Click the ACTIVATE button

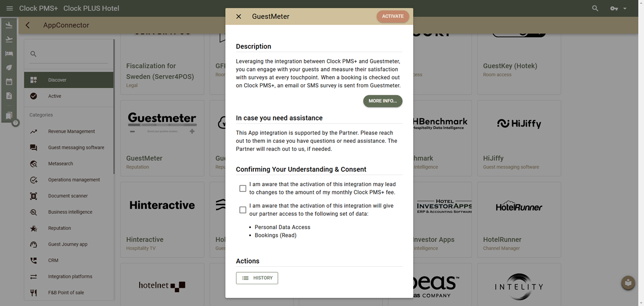(x=393, y=16)
